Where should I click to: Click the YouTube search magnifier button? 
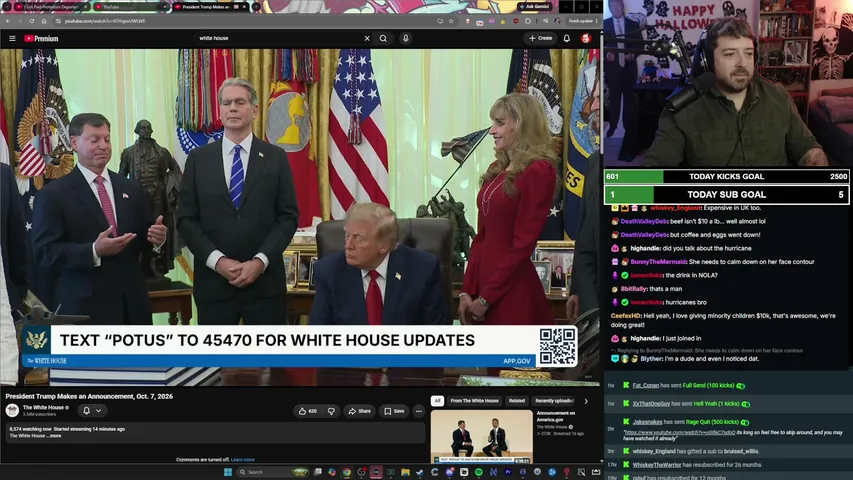tap(384, 39)
